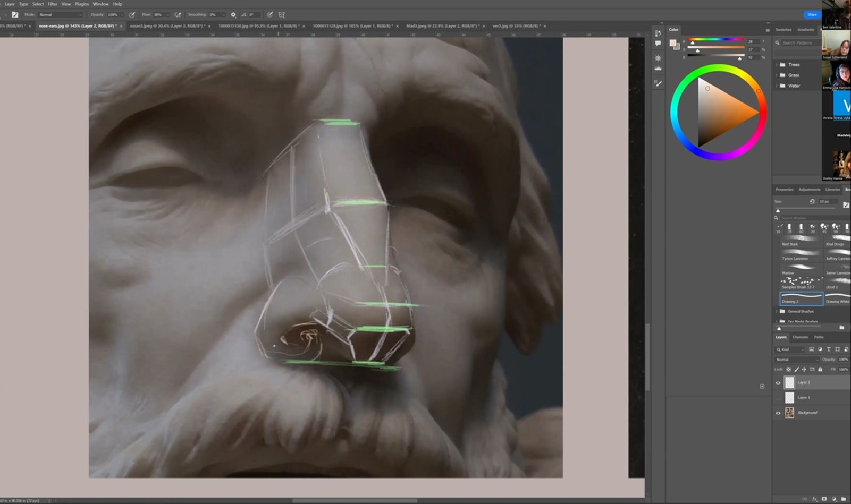Click the lock all padlock icon in Layers
851x504 pixels.
[x=820, y=369]
